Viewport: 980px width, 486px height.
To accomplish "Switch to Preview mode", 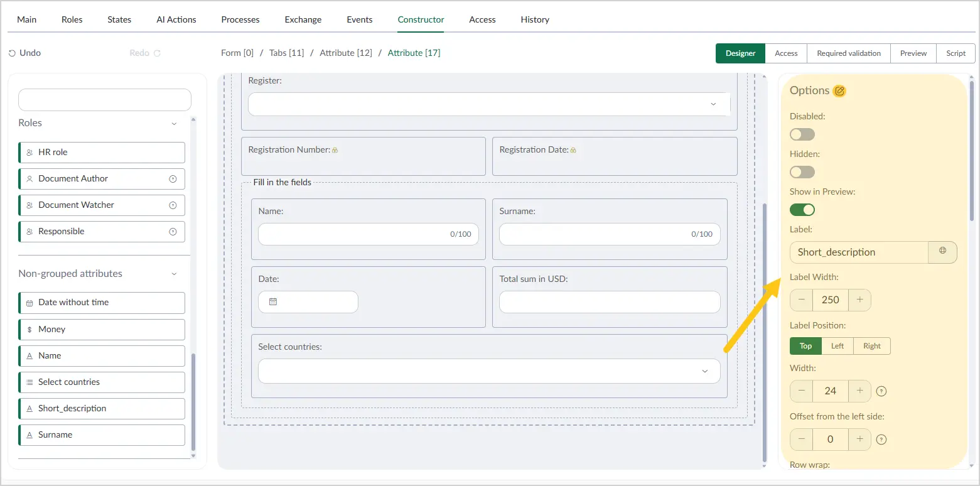I will (913, 53).
